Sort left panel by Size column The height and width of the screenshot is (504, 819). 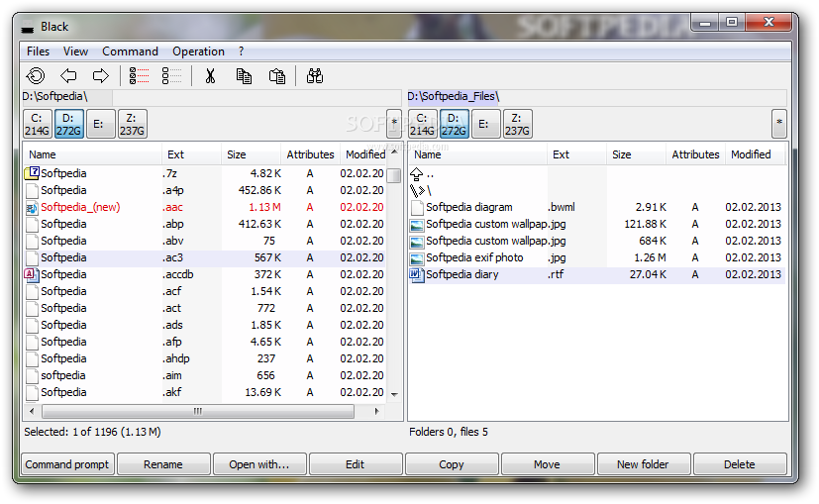pos(251,154)
